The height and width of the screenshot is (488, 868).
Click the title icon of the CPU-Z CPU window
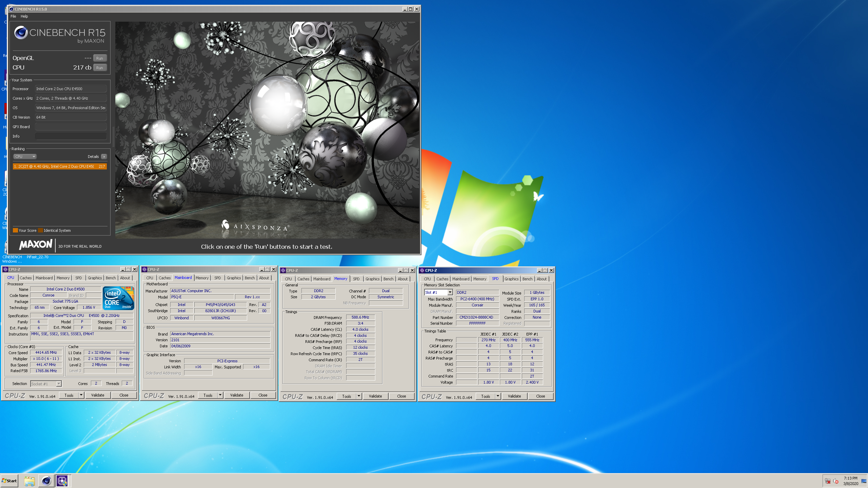click(x=5, y=269)
